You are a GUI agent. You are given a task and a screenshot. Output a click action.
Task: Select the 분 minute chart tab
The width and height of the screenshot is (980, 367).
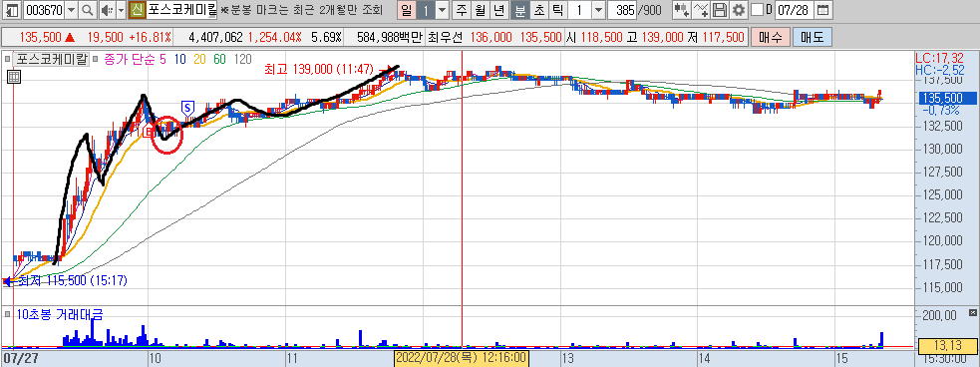519,10
